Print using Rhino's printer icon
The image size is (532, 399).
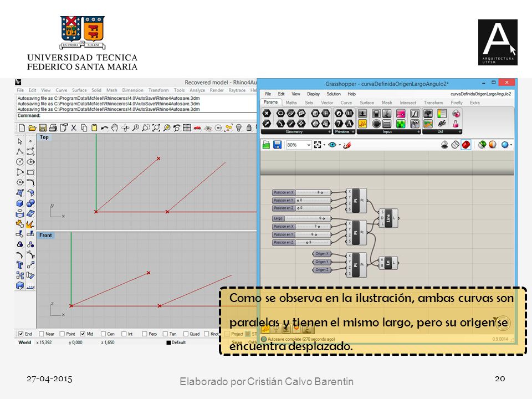coord(53,128)
